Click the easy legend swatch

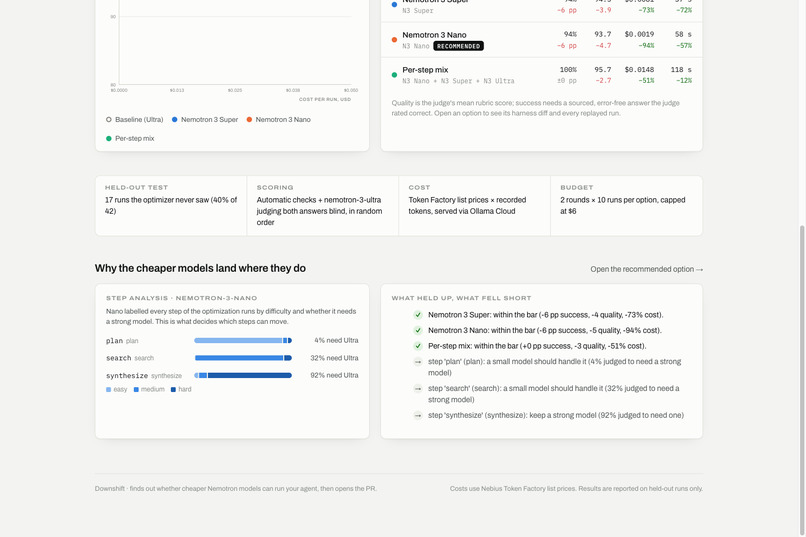point(108,390)
